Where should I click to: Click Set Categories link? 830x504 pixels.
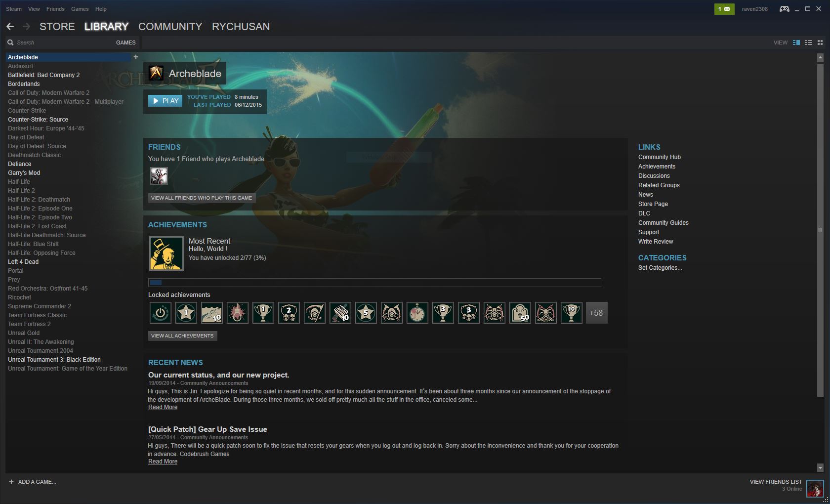[660, 268]
